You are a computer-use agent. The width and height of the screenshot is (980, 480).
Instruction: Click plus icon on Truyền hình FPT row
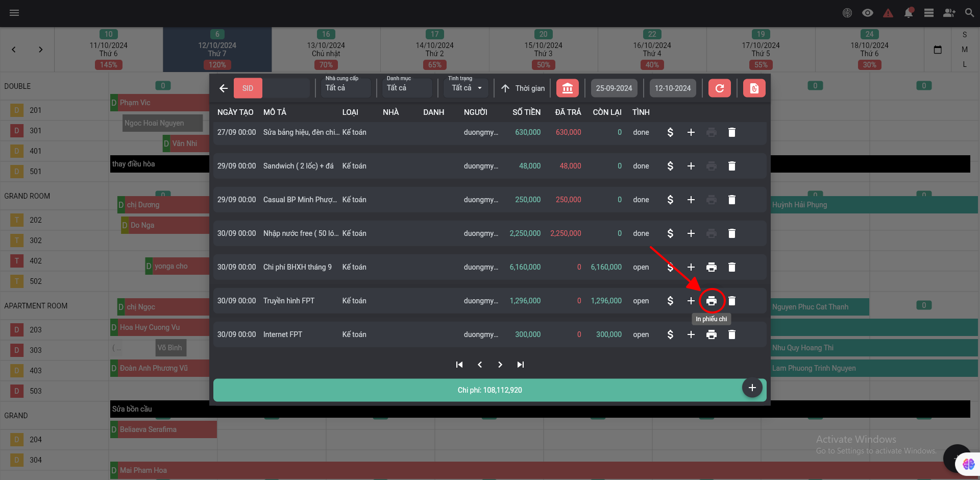pos(691,301)
